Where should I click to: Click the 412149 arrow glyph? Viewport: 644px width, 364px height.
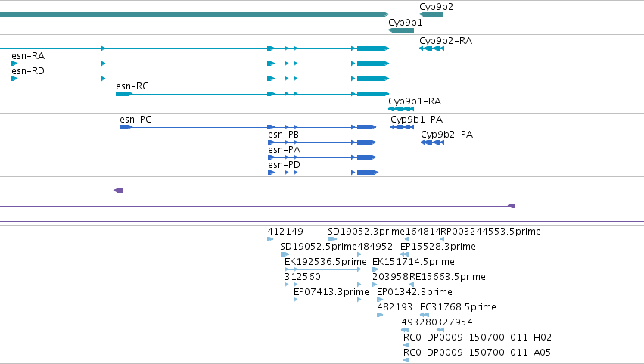click(270, 239)
